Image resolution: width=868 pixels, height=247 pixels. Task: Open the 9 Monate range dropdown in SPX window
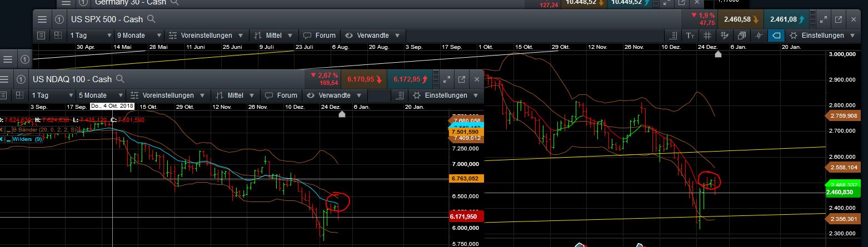tap(139, 35)
